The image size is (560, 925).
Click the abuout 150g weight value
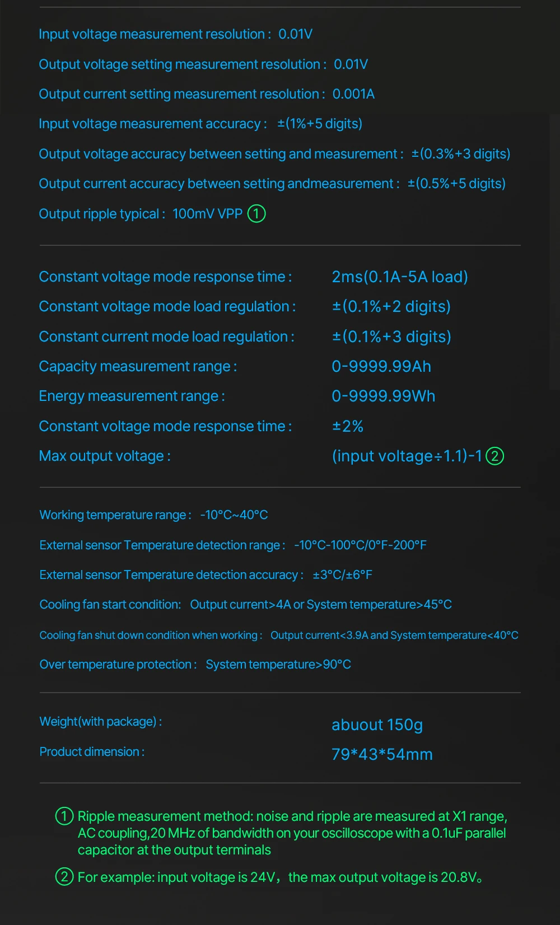(x=377, y=725)
